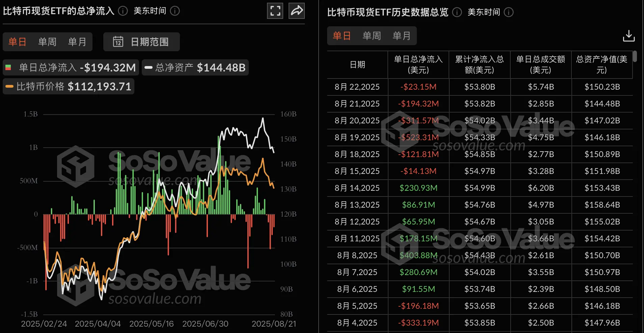
Task: Toggle 比特币价格 line in chart legend
Action: click(x=69, y=87)
